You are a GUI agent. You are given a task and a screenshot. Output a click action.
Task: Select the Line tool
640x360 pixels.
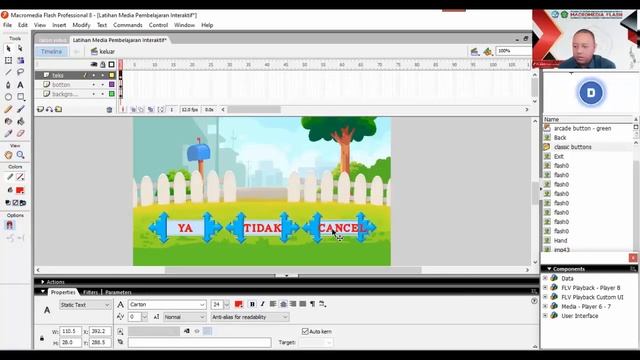8,72
